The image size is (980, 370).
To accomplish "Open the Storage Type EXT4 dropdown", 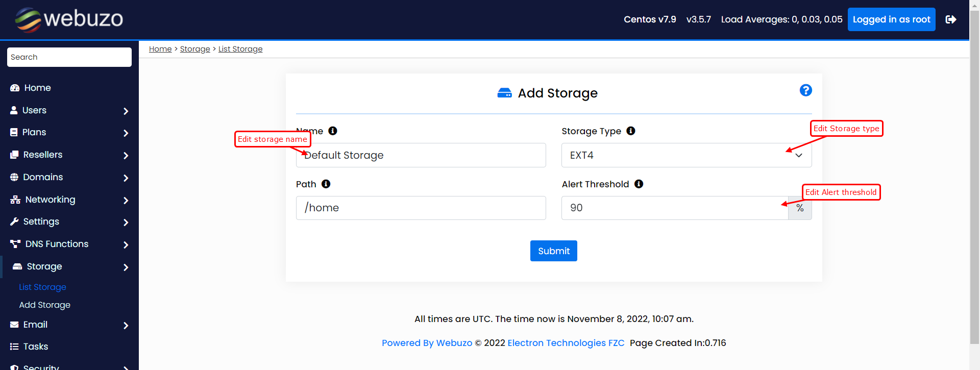I will (x=686, y=155).
